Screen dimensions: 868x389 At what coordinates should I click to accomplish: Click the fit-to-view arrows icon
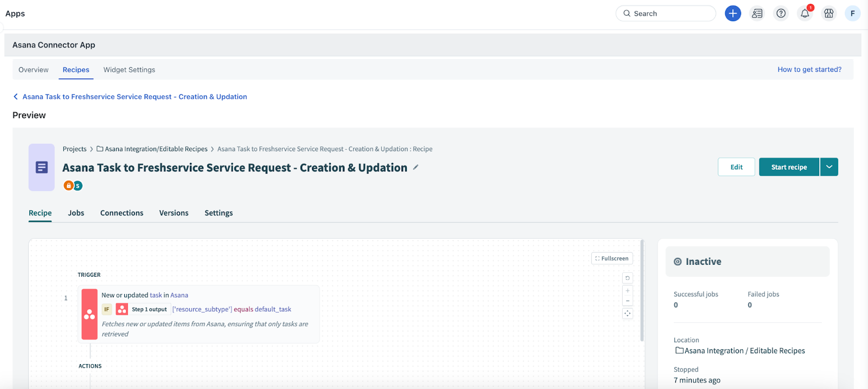[x=628, y=314]
